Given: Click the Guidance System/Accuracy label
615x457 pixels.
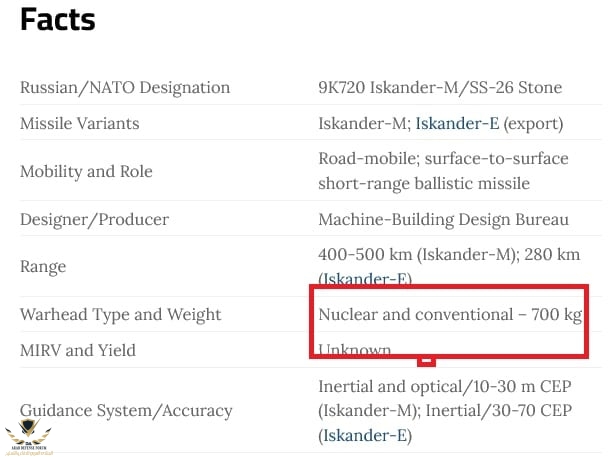Looking at the screenshot, I should point(126,411).
